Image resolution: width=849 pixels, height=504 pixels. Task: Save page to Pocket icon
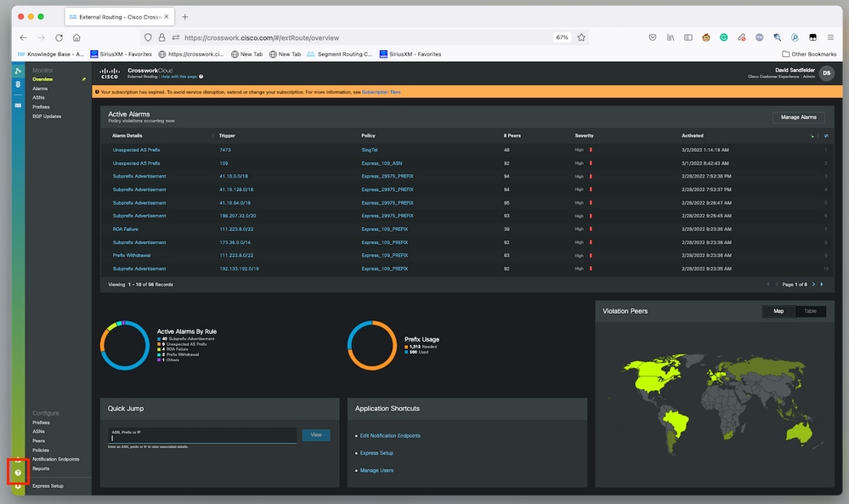653,38
